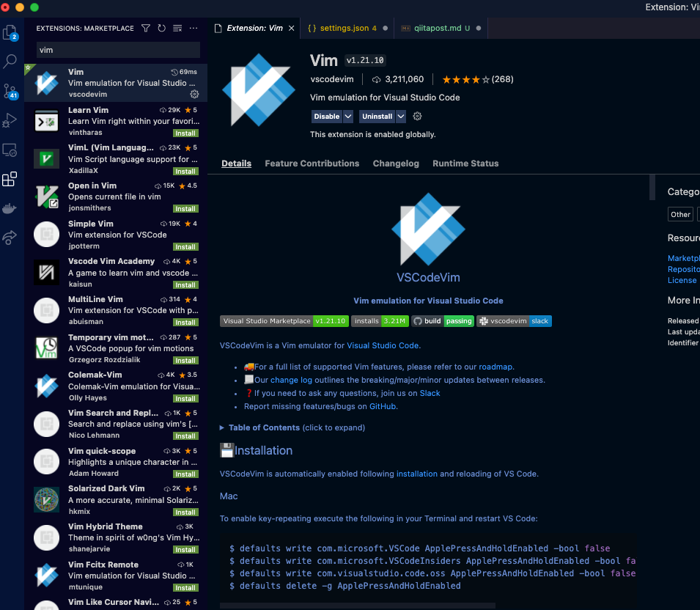The width and height of the screenshot is (700, 610).
Task: Click the vim search input field
Action: (117, 50)
